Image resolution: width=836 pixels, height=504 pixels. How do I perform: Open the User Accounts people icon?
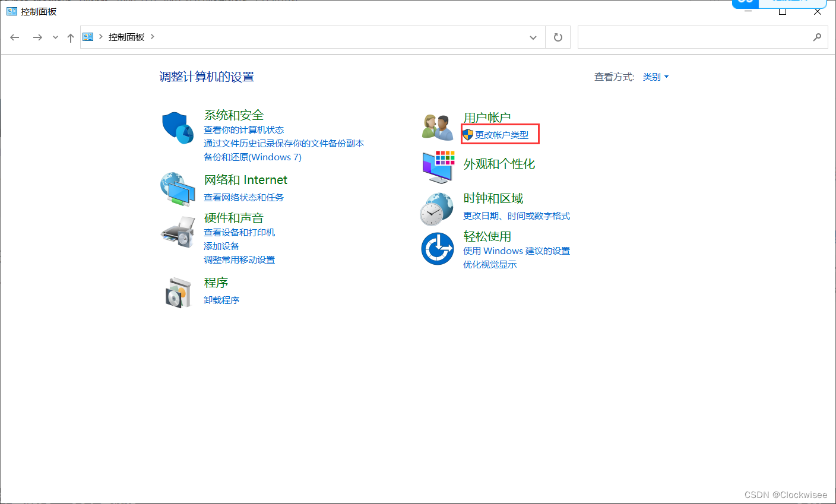tap(438, 127)
